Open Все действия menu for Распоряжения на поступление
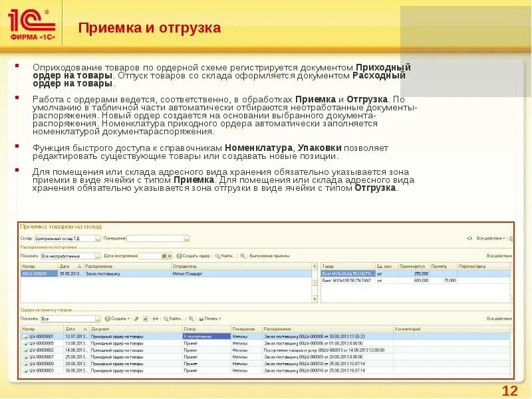 (x=499, y=256)
